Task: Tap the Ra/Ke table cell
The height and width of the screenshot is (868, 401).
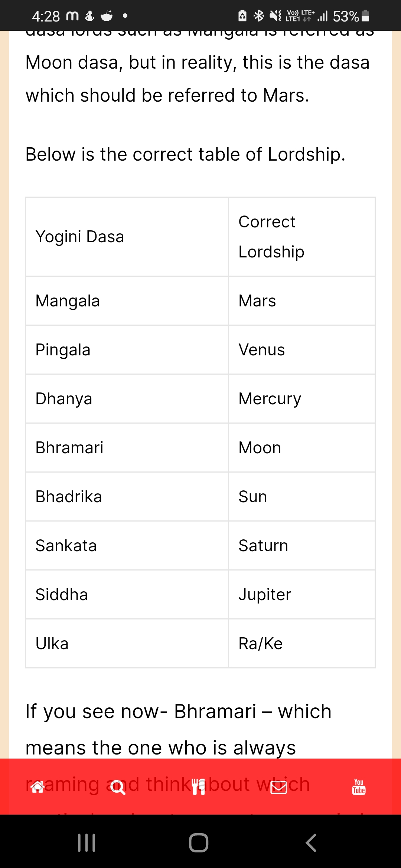Action: point(301,644)
